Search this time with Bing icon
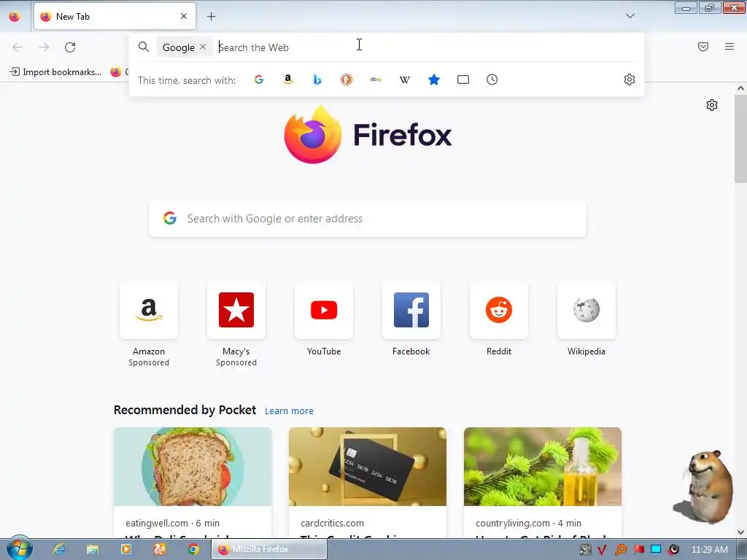Image resolution: width=747 pixels, height=560 pixels. [x=317, y=79]
